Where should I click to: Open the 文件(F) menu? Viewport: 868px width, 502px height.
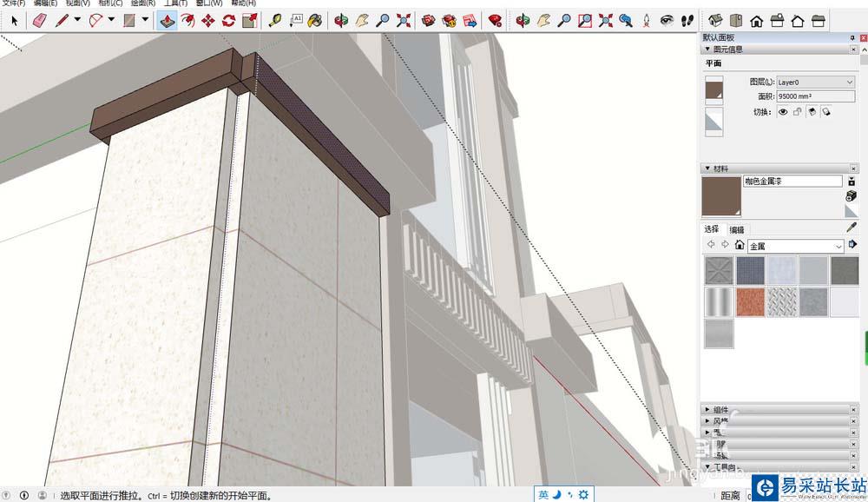[14, 3]
